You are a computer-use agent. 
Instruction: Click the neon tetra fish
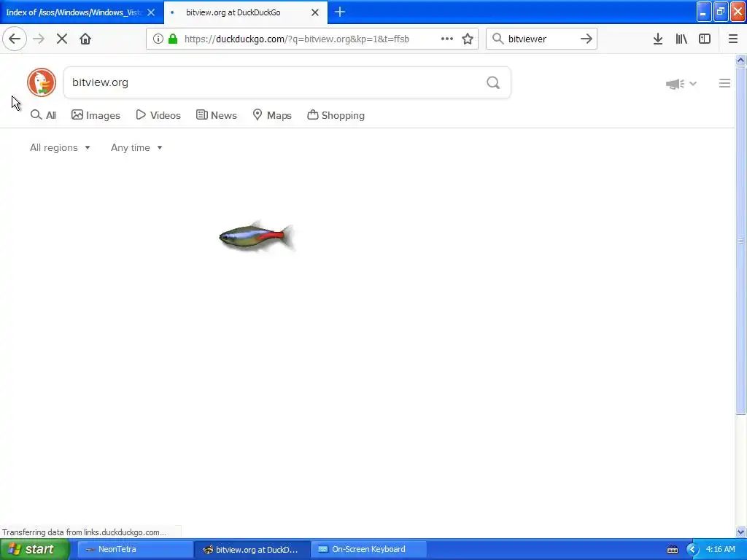click(256, 237)
